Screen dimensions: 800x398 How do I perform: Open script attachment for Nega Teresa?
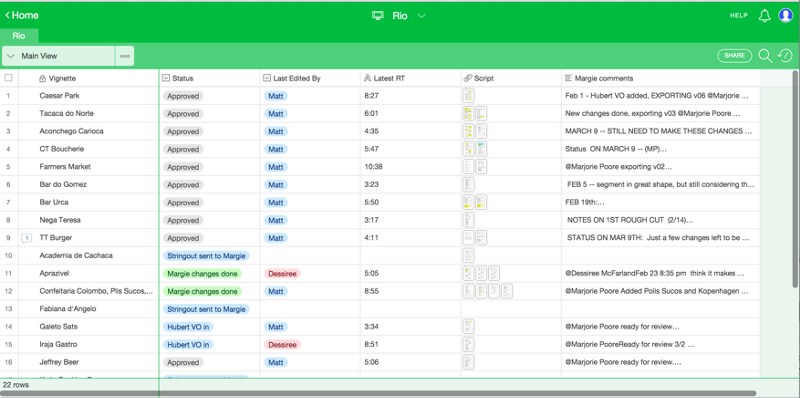click(468, 220)
